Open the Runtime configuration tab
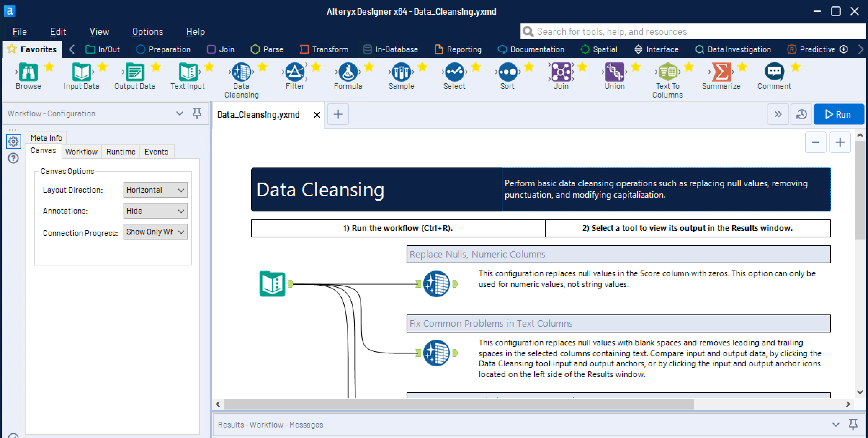 click(121, 152)
